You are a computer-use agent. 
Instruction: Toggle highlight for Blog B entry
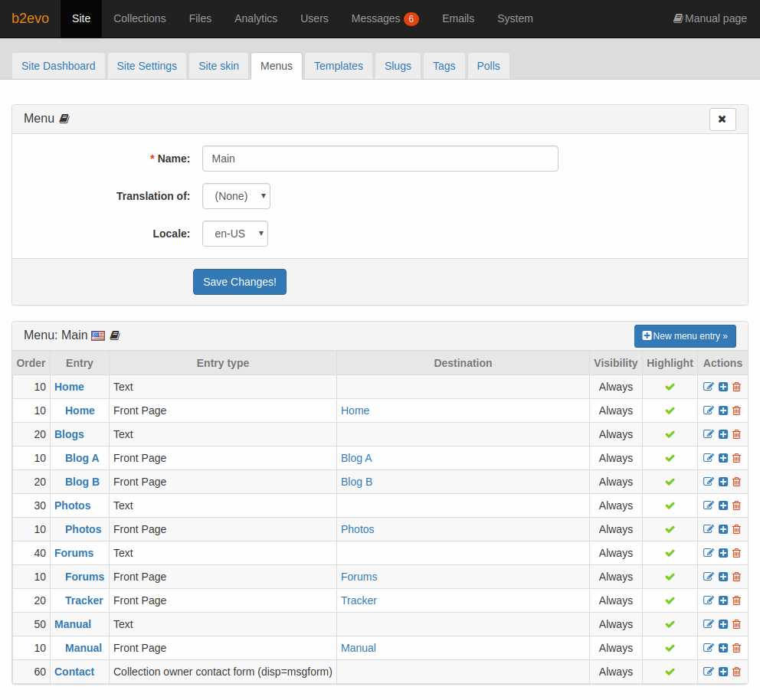pos(670,482)
